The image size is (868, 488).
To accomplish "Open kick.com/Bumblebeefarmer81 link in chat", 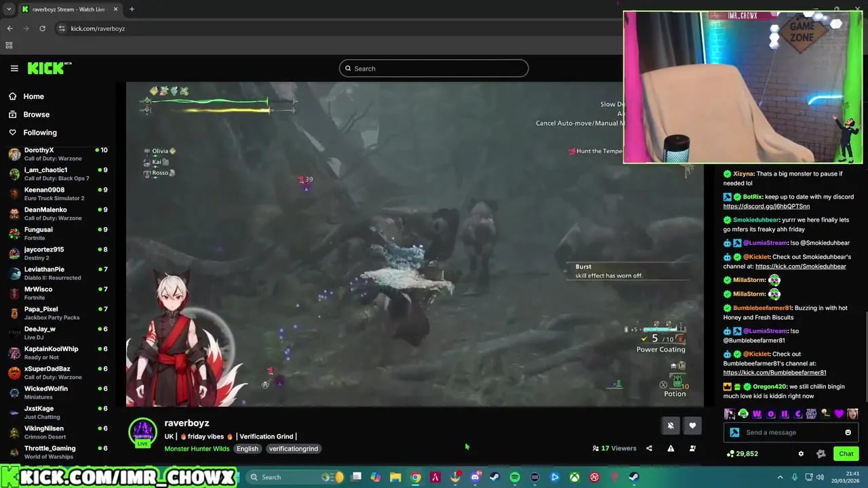I will pyautogui.click(x=774, y=372).
